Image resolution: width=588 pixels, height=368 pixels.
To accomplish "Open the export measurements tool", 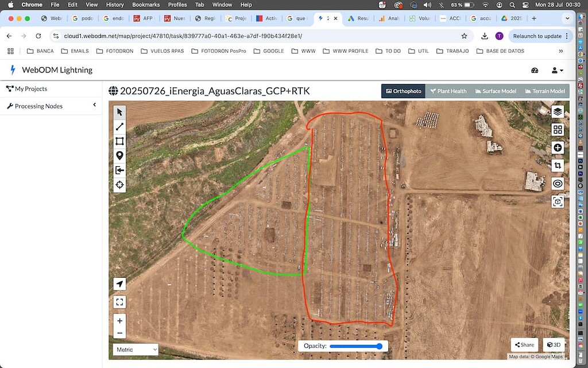I will (x=119, y=170).
